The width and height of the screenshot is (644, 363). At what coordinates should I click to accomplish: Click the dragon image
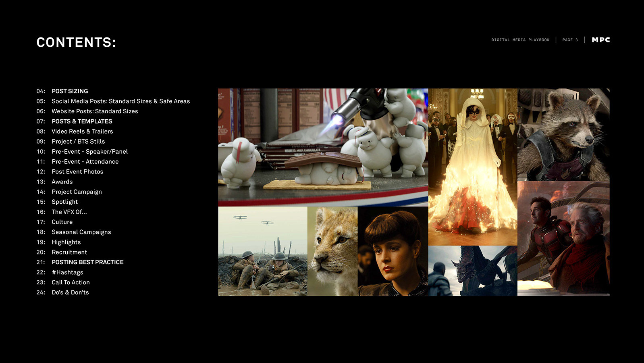(x=473, y=271)
